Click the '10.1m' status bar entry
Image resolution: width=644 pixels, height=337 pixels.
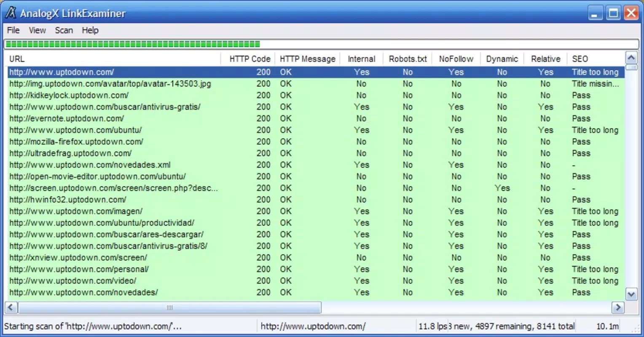tap(607, 326)
